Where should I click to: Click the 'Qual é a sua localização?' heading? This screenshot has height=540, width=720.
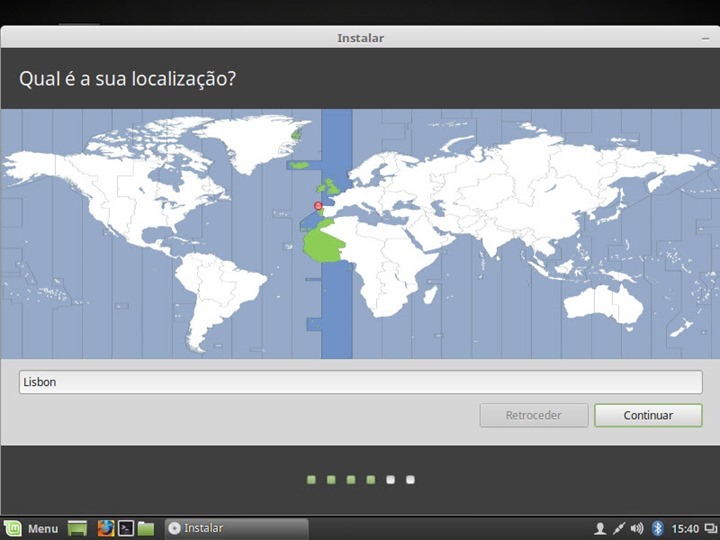click(x=127, y=79)
